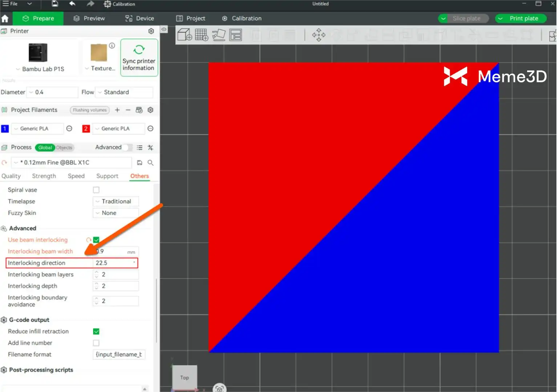
Task: Toggle the Advanced settings switch
Action: (x=127, y=147)
